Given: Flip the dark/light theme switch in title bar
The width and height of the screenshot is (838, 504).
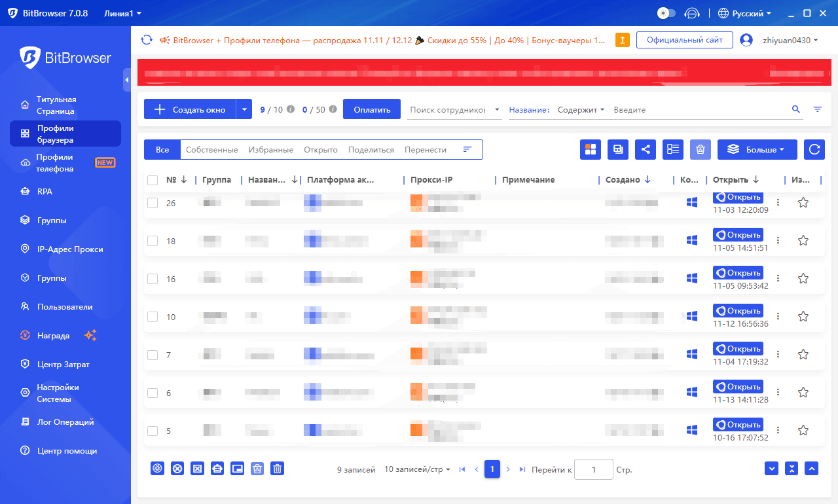Looking at the screenshot, I should point(666,12).
